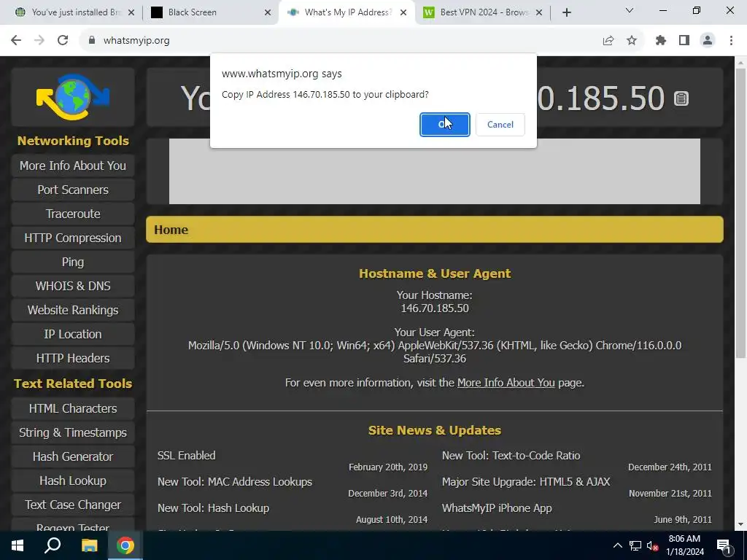Screen dimensions: 747x560
Task: Cancel the copy IP address dialog
Action: coord(500,124)
